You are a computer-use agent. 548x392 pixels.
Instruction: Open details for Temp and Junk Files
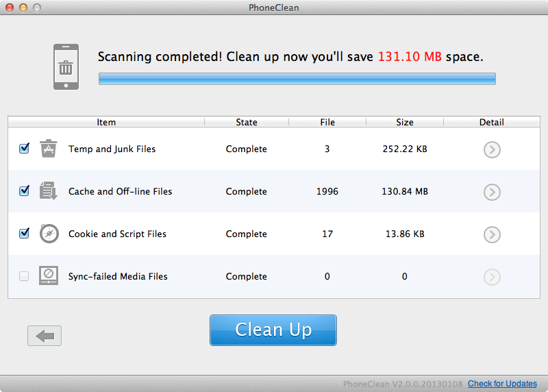click(x=492, y=149)
